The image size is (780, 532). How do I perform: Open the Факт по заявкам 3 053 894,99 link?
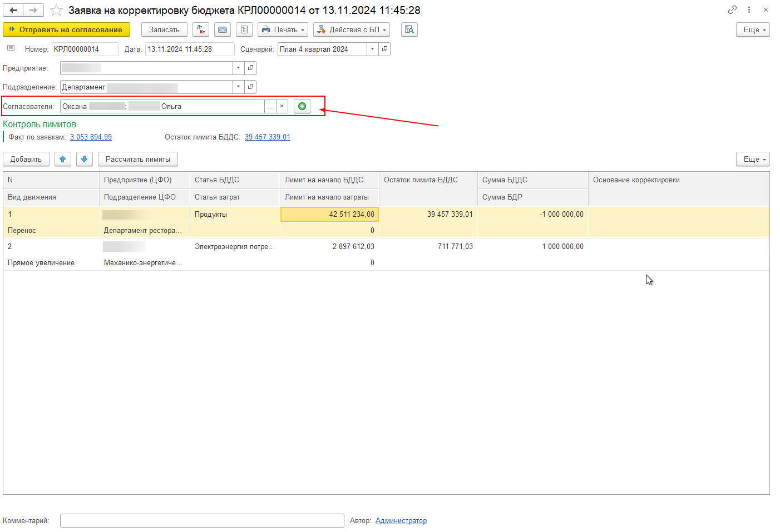pyautogui.click(x=91, y=137)
